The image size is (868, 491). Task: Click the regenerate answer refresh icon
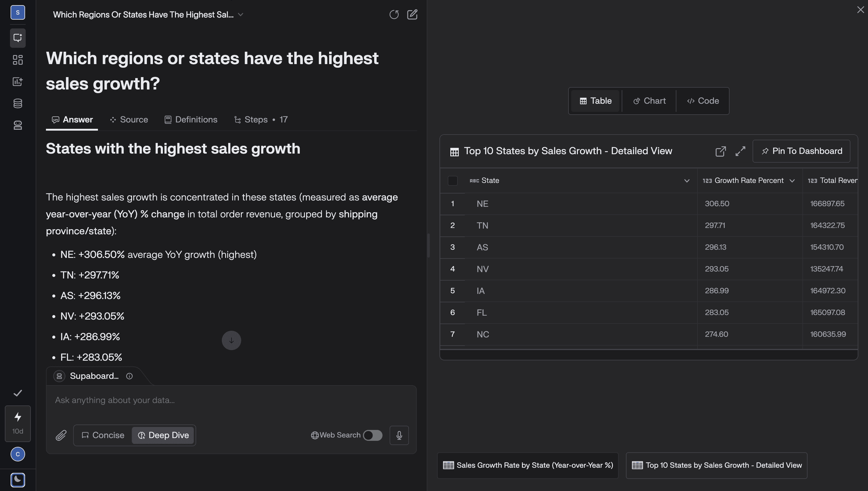pos(394,15)
